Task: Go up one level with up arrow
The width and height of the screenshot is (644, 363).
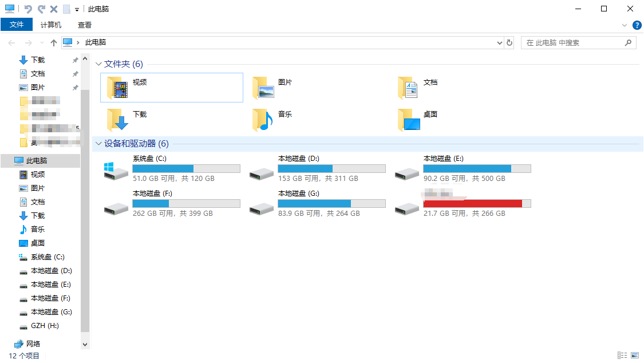Action: click(x=53, y=43)
